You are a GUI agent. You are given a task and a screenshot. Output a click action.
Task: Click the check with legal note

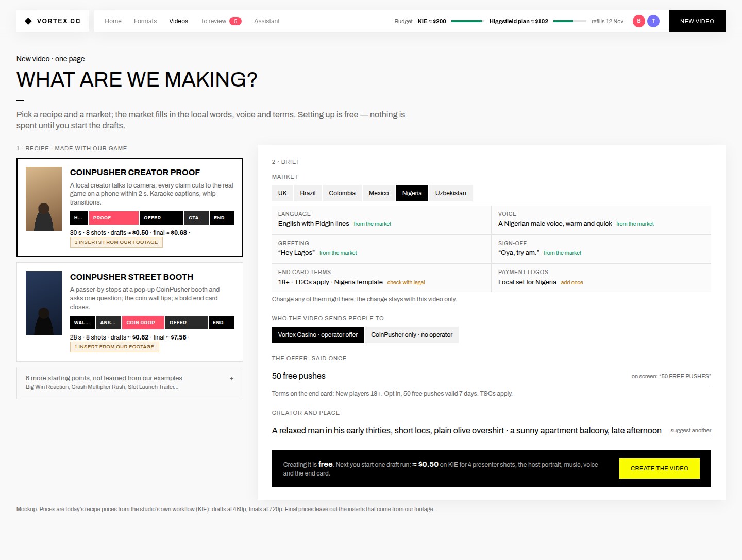click(x=406, y=282)
